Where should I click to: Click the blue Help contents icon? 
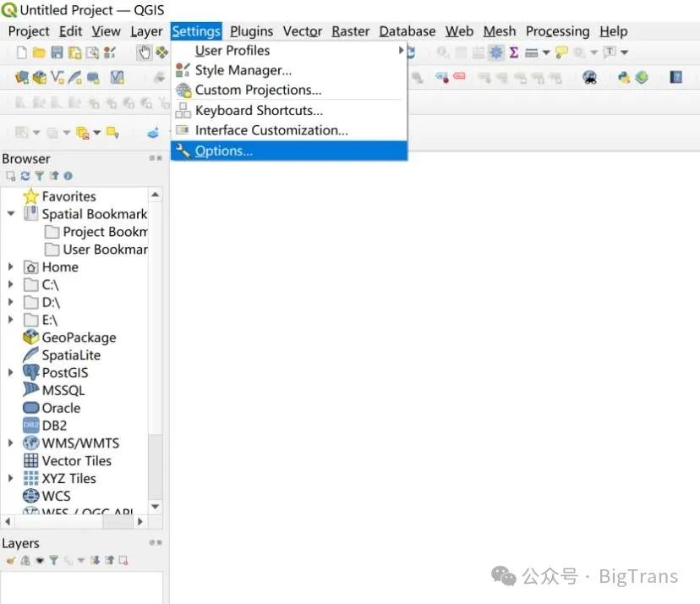(675, 77)
